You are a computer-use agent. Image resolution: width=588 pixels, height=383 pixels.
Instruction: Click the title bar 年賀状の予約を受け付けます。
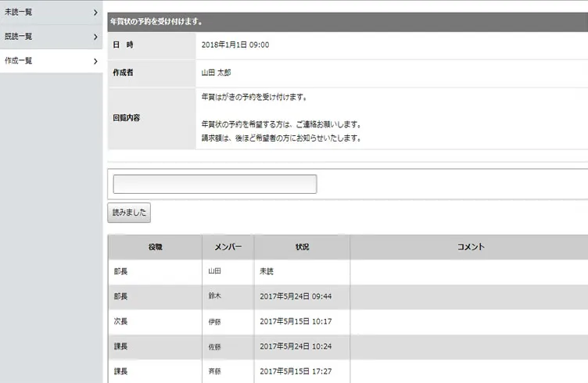(348, 22)
